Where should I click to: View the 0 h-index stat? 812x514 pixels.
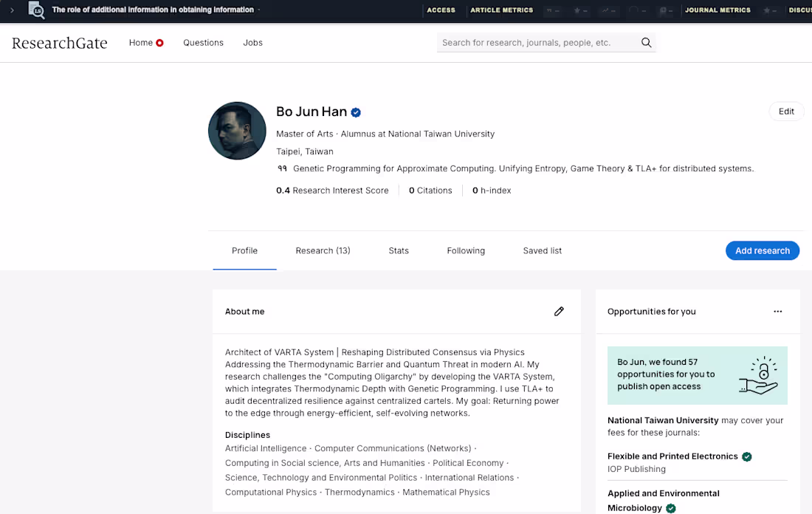tap(492, 190)
